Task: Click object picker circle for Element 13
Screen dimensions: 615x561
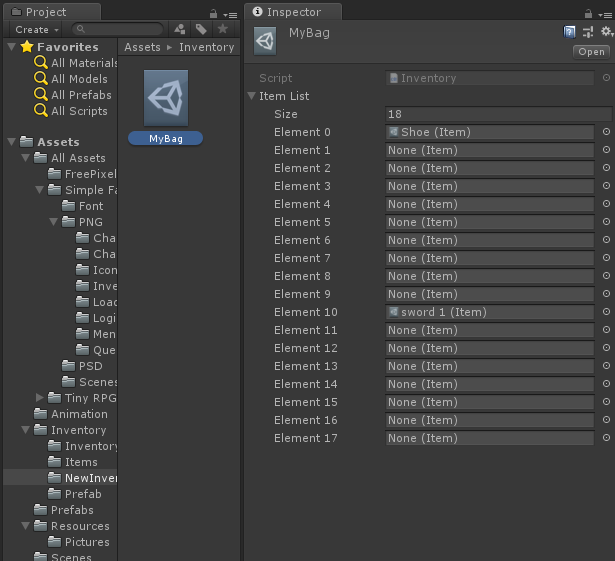Action: click(x=606, y=366)
